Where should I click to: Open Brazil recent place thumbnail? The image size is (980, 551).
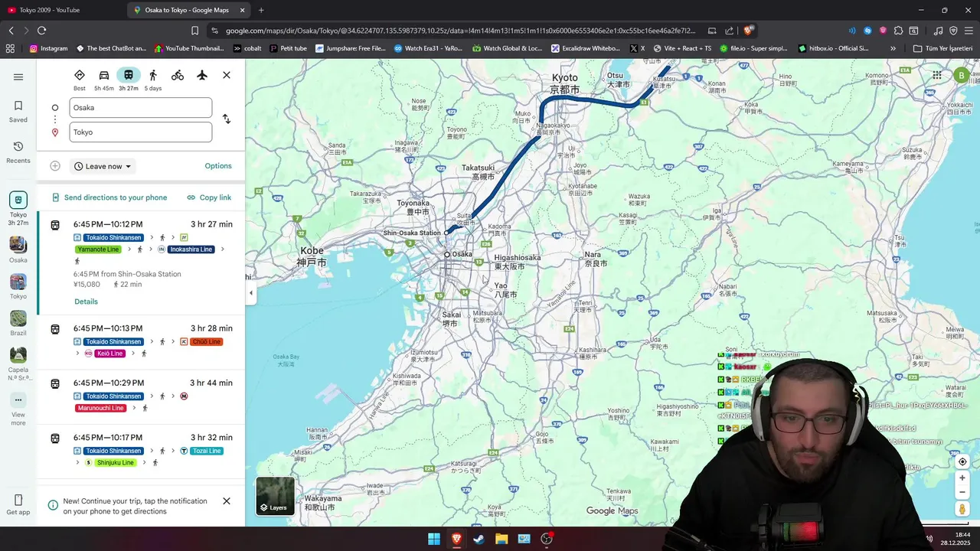point(18,323)
